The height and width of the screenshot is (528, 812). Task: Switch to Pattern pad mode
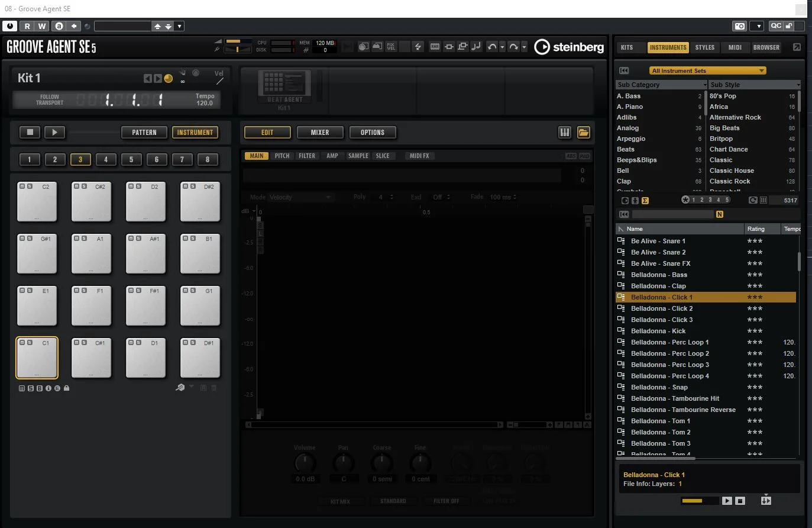[x=144, y=133]
